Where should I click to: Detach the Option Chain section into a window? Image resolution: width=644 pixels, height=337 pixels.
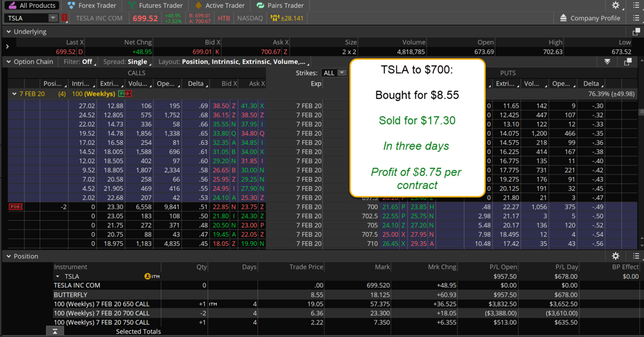tap(627, 61)
